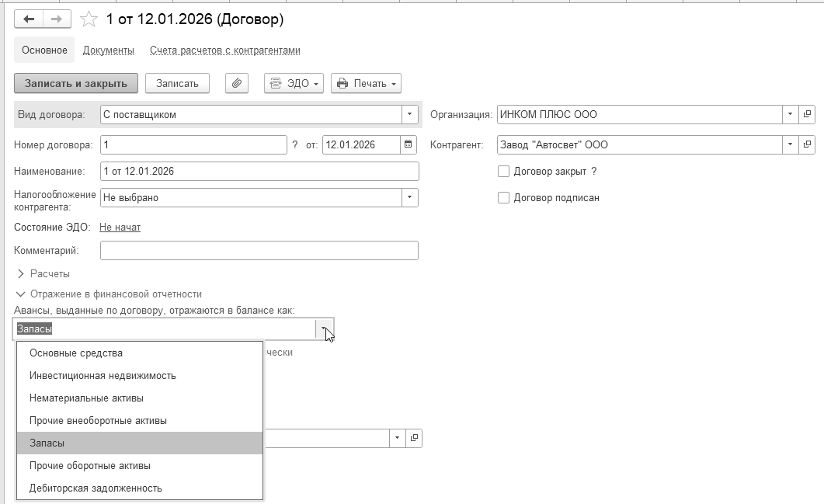Click the 'Записать и закрыть' button
The height and width of the screenshot is (504, 824).
pyautogui.click(x=76, y=83)
